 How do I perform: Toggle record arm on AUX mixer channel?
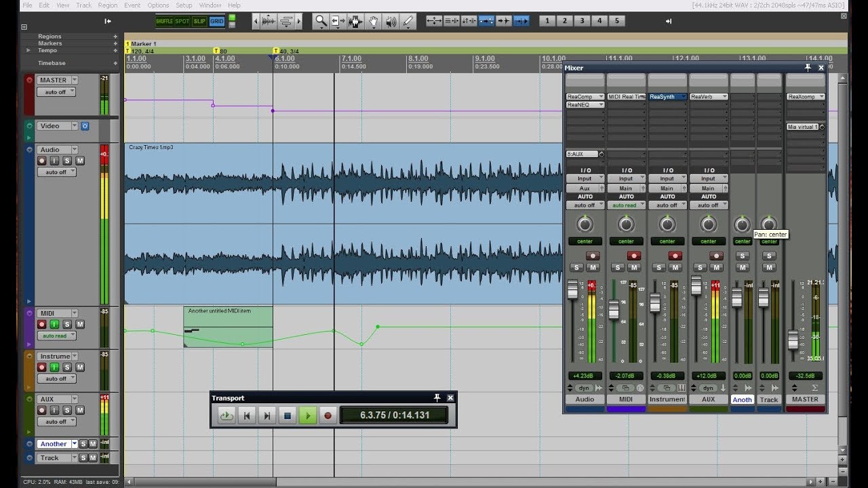(x=716, y=256)
